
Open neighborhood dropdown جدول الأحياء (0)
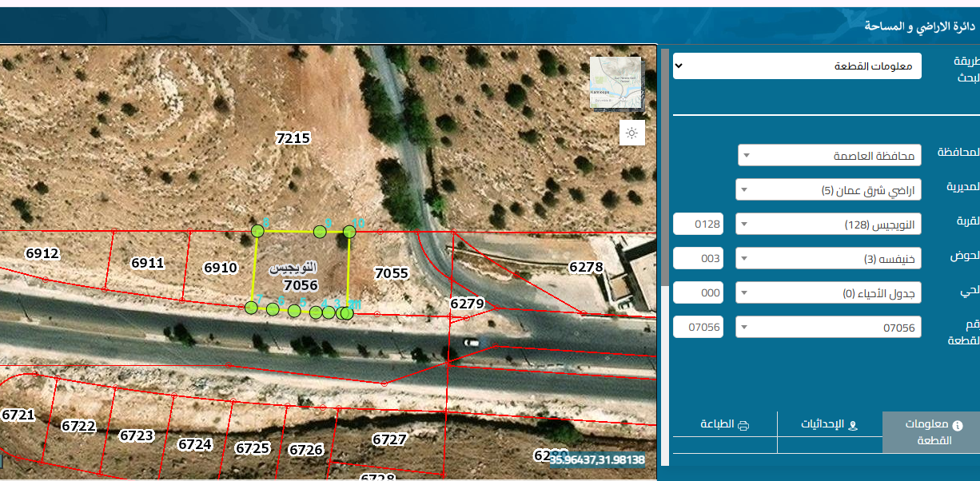click(x=828, y=293)
